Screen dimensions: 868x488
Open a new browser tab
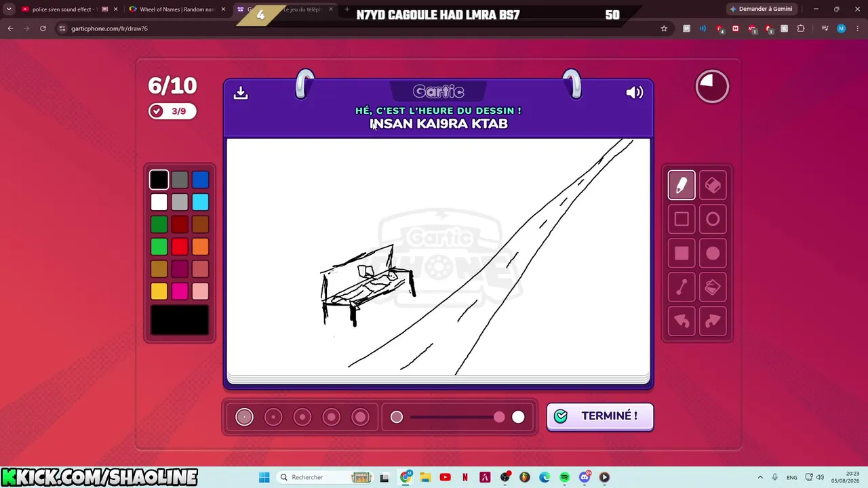click(347, 9)
